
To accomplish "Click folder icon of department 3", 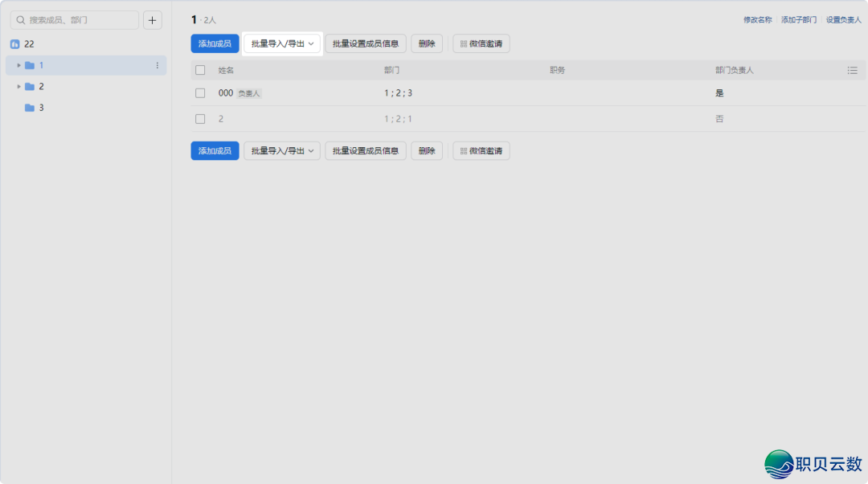I will coord(30,108).
